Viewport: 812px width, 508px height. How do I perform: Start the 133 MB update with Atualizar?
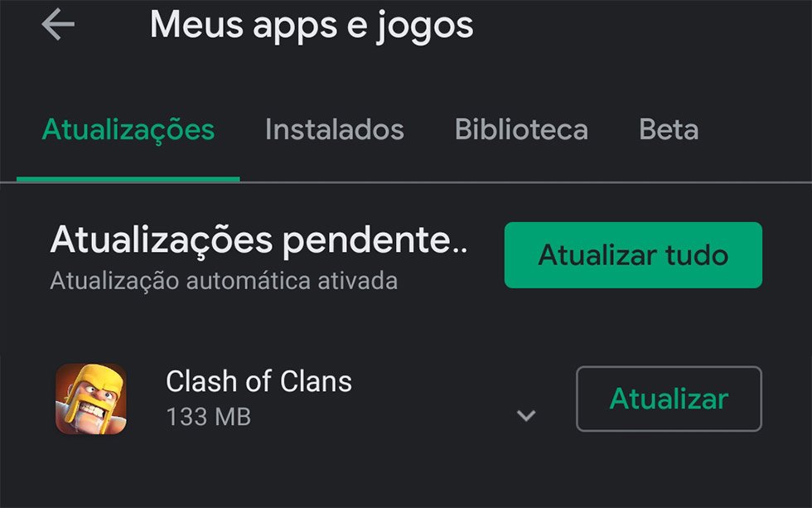click(x=669, y=399)
